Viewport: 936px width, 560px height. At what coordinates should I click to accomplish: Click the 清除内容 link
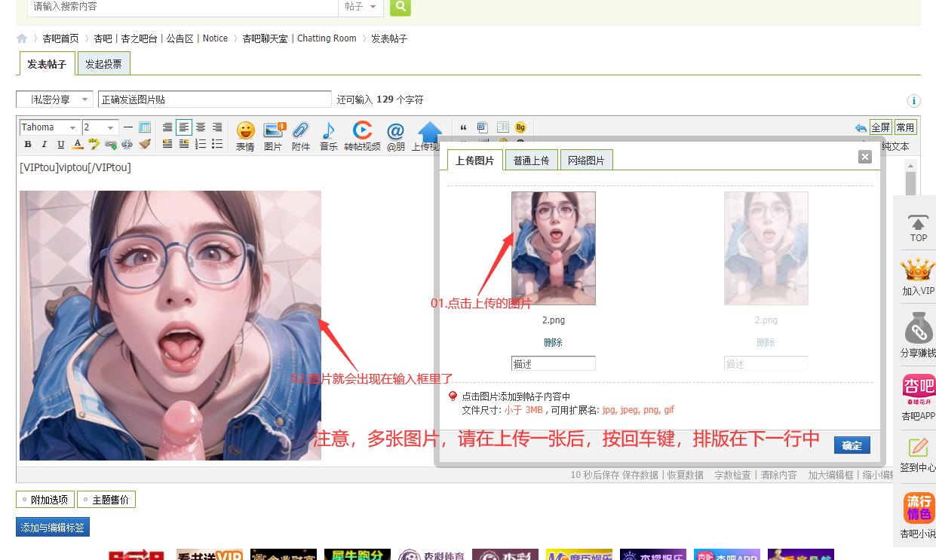(779, 475)
